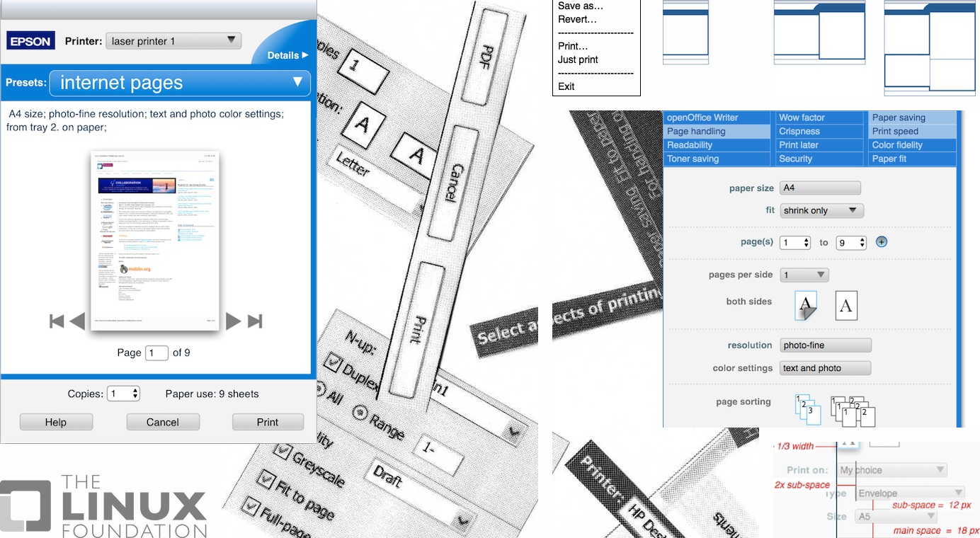The image size is (980, 538).
Task: Switch to the Wow factor tab
Action: point(821,118)
